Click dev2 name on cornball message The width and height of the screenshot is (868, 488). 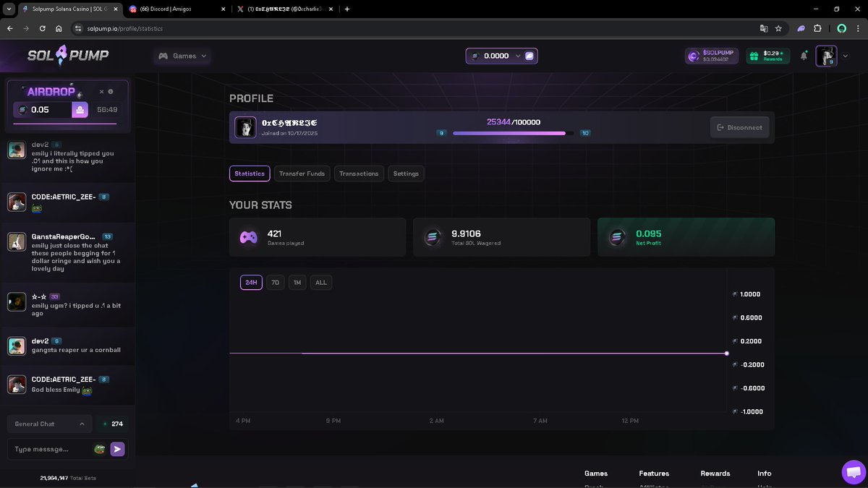coord(40,341)
